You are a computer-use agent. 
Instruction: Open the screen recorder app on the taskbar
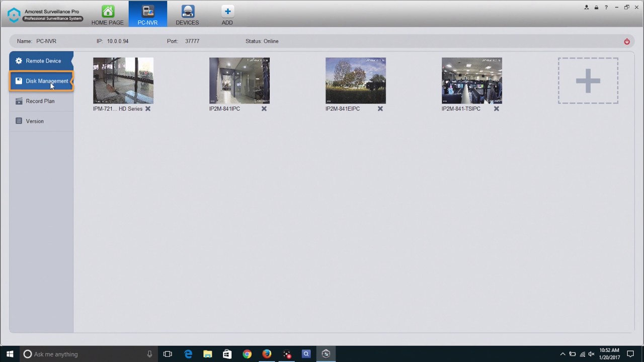click(286, 354)
